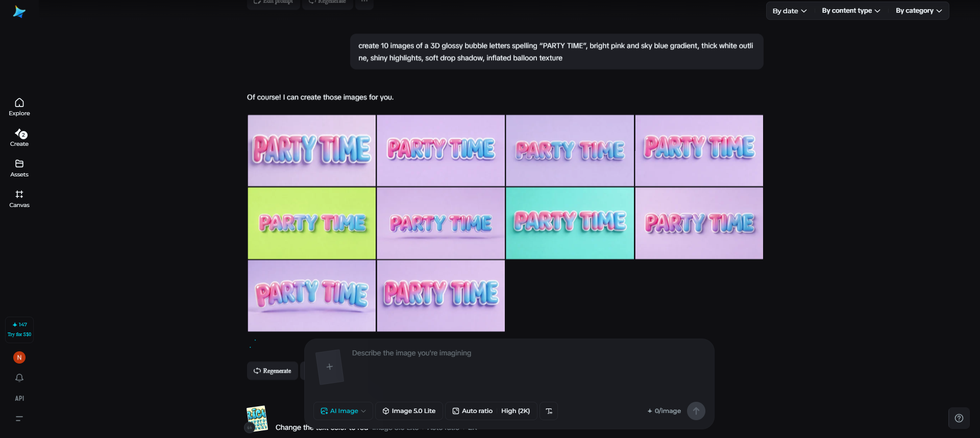Viewport: 980px width, 438px height.
Task: Click the send arrow button
Action: pos(696,411)
